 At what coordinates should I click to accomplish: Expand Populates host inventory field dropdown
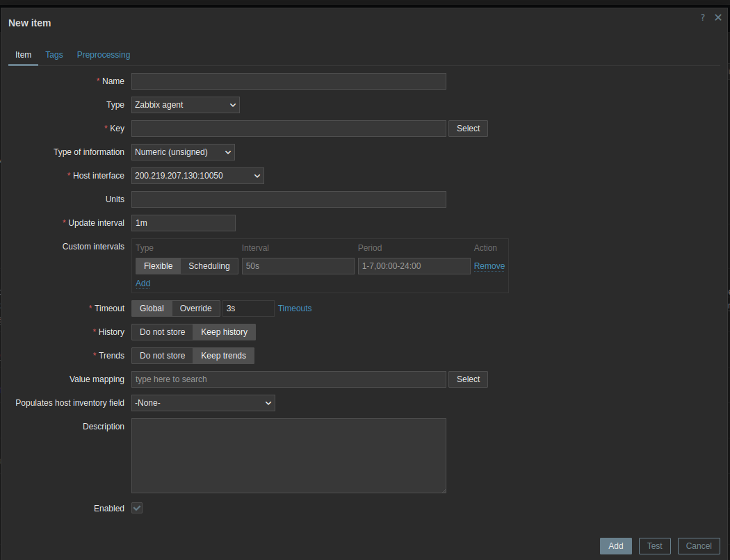[203, 403]
